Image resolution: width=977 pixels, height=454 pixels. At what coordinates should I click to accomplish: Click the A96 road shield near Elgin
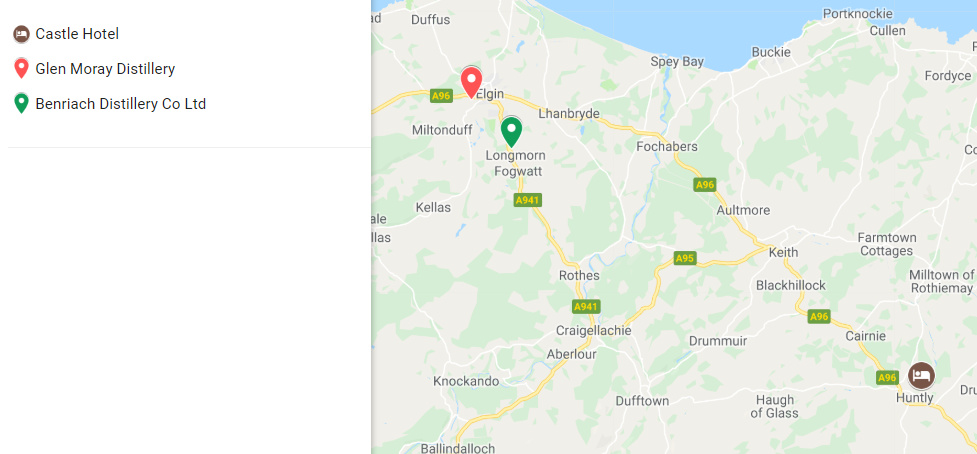pyautogui.click(x=441, y=96)
